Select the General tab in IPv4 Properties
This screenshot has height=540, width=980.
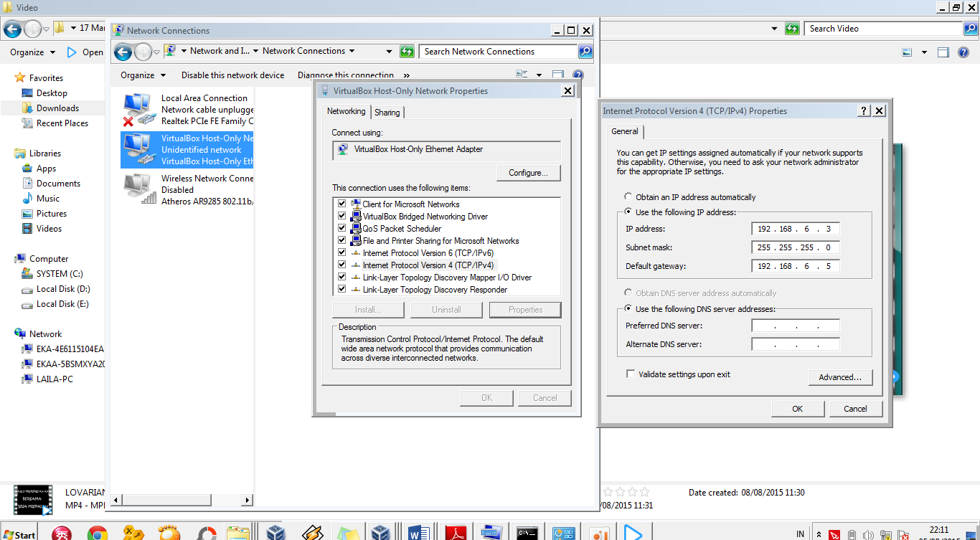(625, 131)
